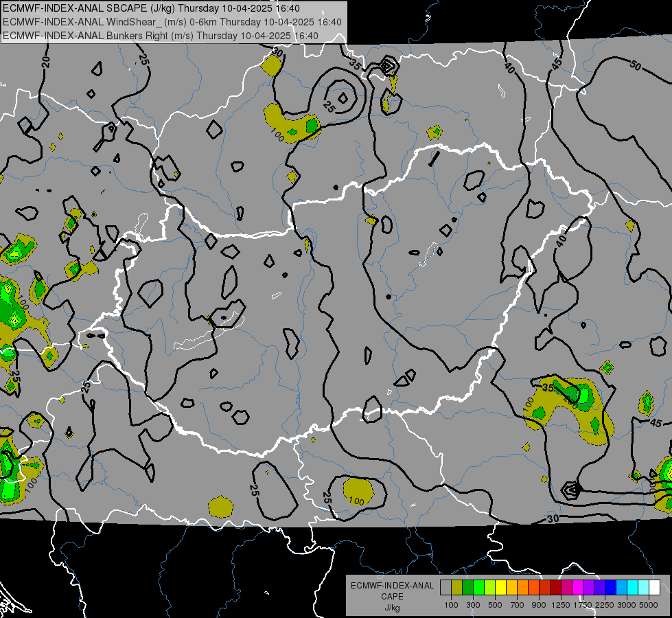Click the legend tick label 300
Viewport: 672px width, 618px height.
[473, 605]
